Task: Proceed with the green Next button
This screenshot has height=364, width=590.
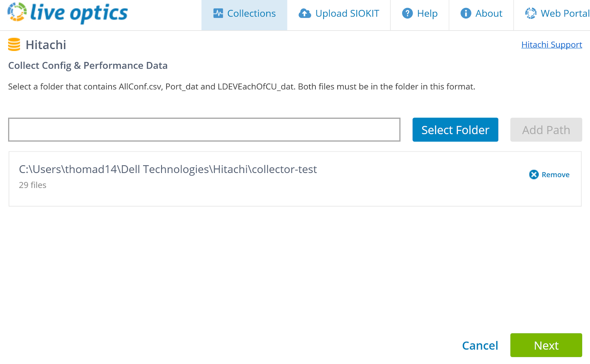Action: tap(546, 346)
